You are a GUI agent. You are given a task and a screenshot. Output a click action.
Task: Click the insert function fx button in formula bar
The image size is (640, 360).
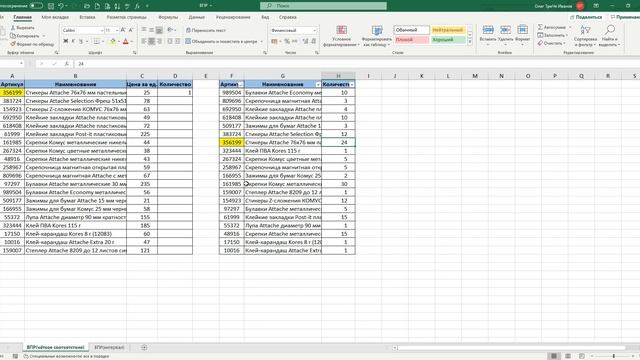pos(67,64)
